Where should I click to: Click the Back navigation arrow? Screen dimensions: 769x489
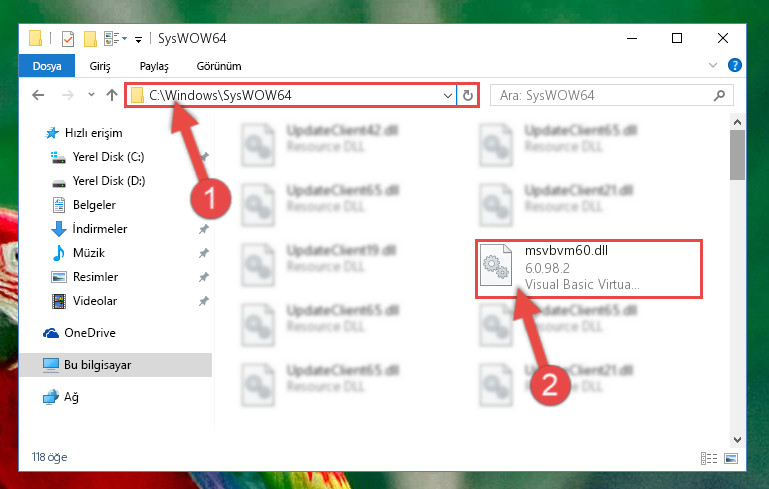[38, 95]
